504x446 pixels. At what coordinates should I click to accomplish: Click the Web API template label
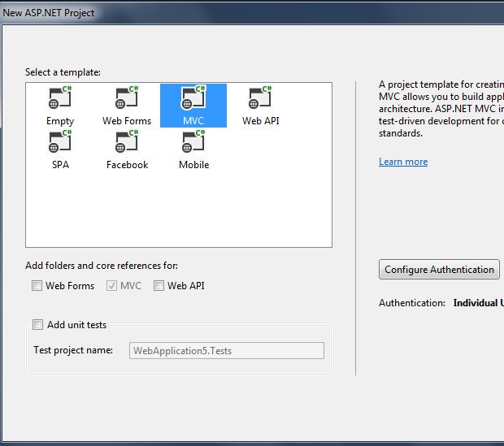pyautogui.click(x=261, y=121)
